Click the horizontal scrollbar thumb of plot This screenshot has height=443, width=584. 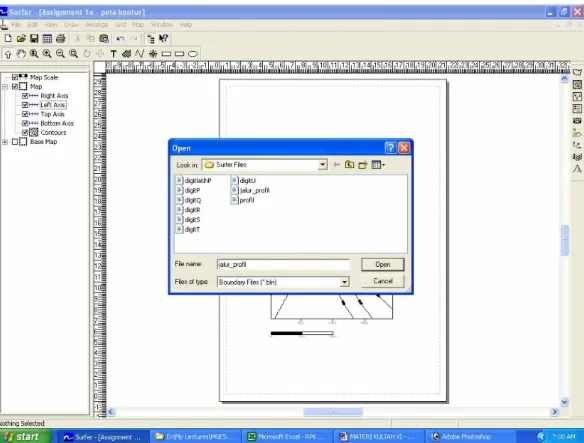click(x=333, y=412)
